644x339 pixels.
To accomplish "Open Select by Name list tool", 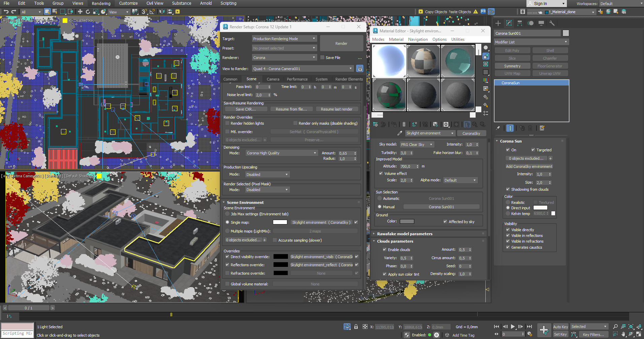I will pyautogui.click(x=55, y=12).
